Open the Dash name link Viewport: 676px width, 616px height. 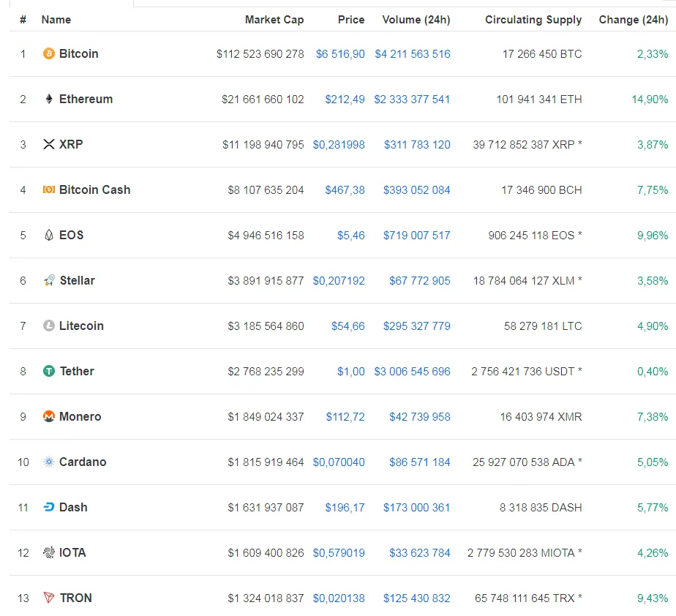coord(73,508)
